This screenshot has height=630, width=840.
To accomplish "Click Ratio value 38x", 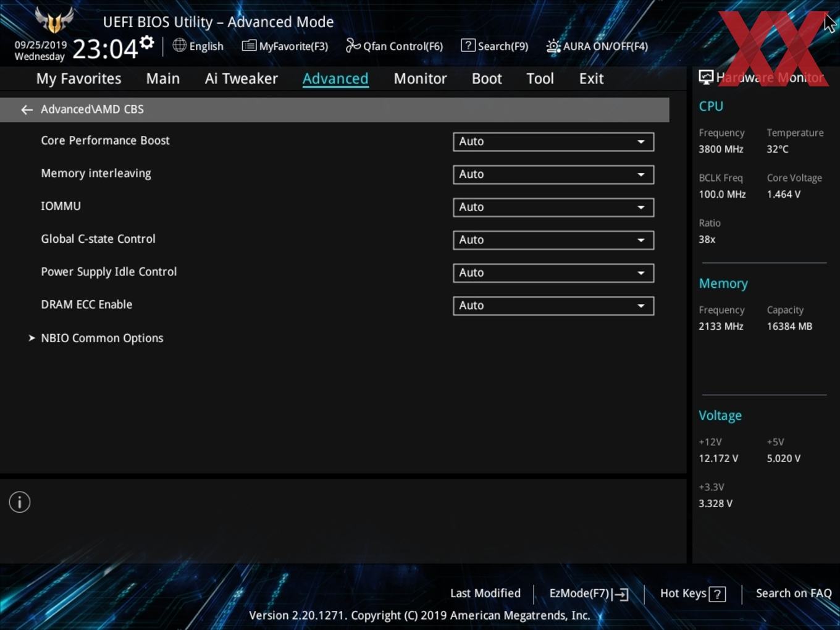I will [x=707, y=239].
